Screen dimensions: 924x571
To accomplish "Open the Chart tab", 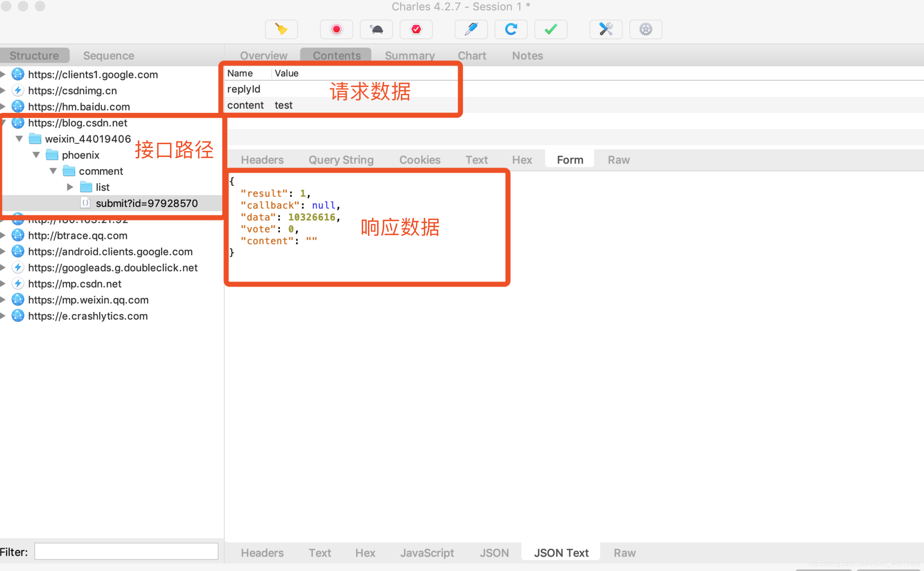I will click(472, 56).
